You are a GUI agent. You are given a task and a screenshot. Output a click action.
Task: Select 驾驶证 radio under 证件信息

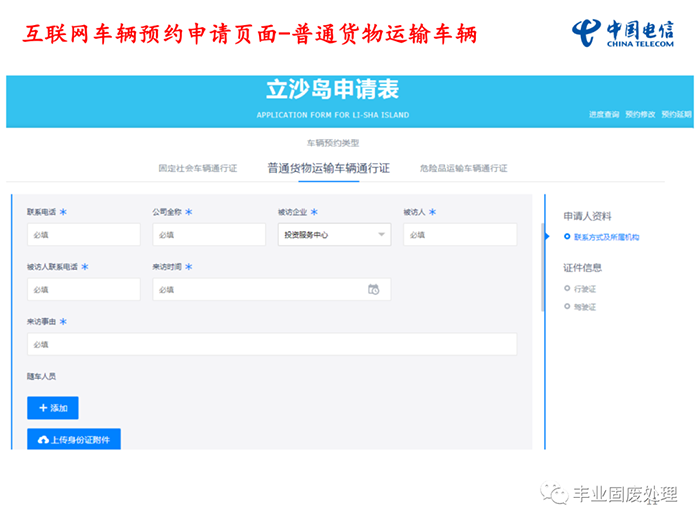(x=567, y=306)
